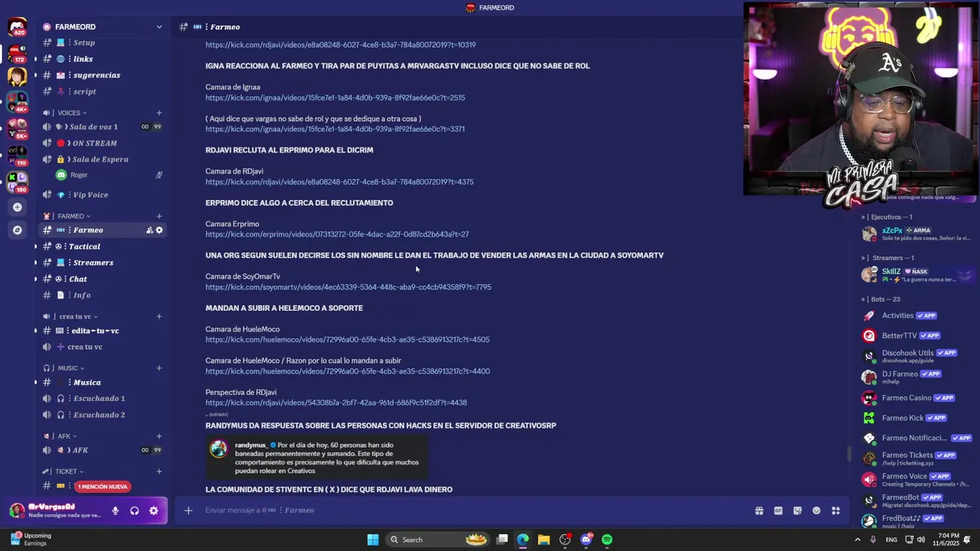
Task: Join the Sala de voz 1 voice channel
Action: tap(102, 127)
